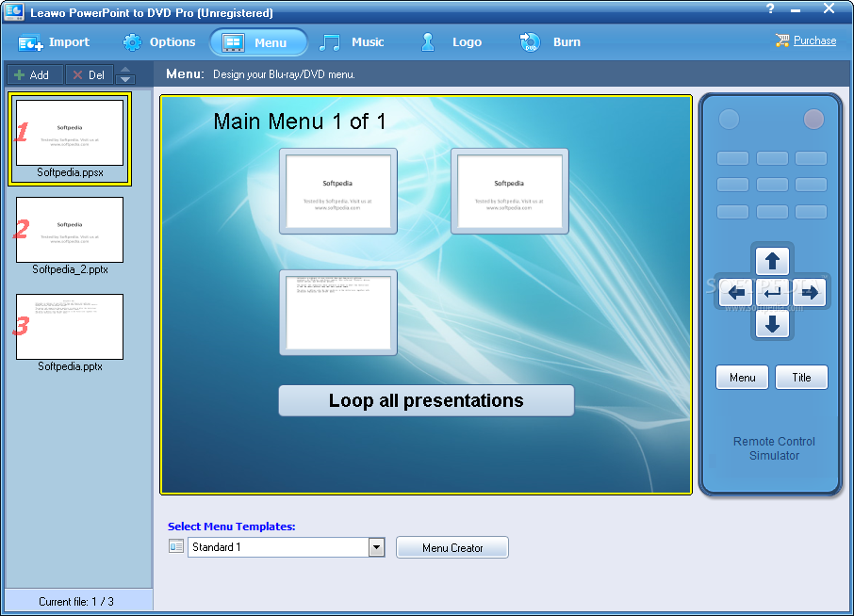Screen dimensions: 854x616
Task: Click the Remote Control Simulator label
Action: coord(774,448)
